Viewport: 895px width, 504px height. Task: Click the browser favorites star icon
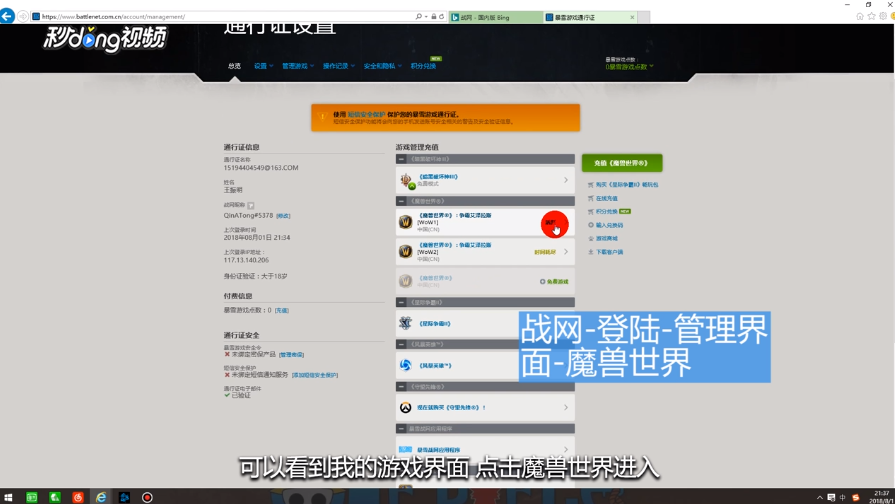[x=872, y=17]
